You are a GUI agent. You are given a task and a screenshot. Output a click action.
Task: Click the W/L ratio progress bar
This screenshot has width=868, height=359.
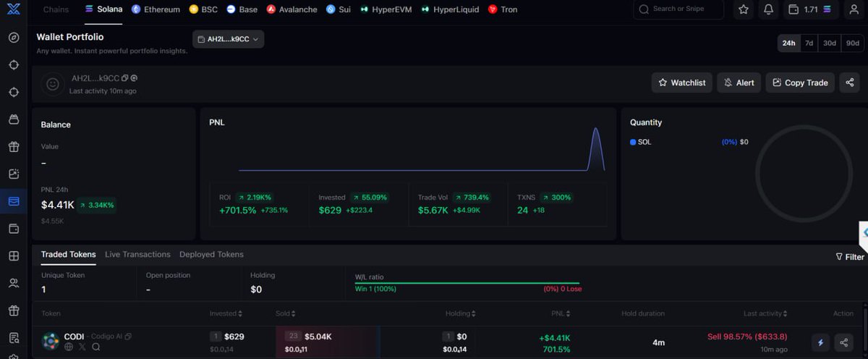coord(467,283)
